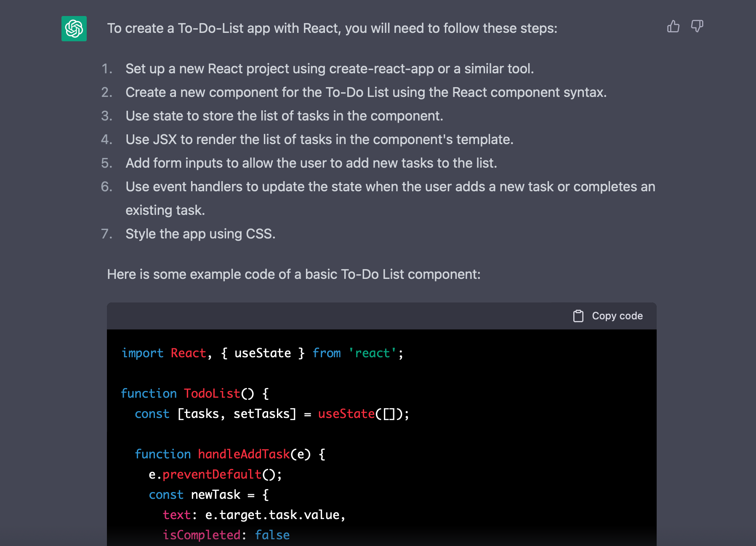
Task: Click step 5 about adding form inputs
Action: tap(311, 163)
